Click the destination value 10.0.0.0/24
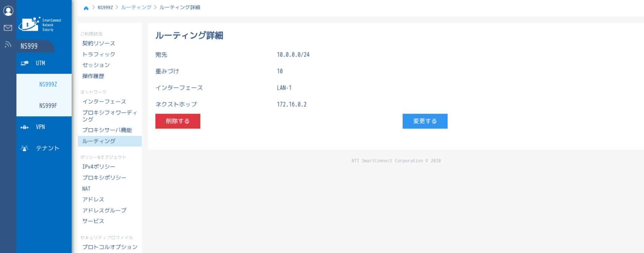This screenshot has height=253, width=644. [293, 55]
